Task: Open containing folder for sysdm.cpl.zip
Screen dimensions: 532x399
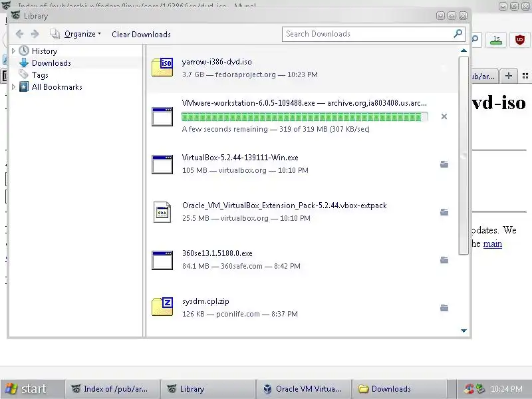Action: (x=444, y=308)
